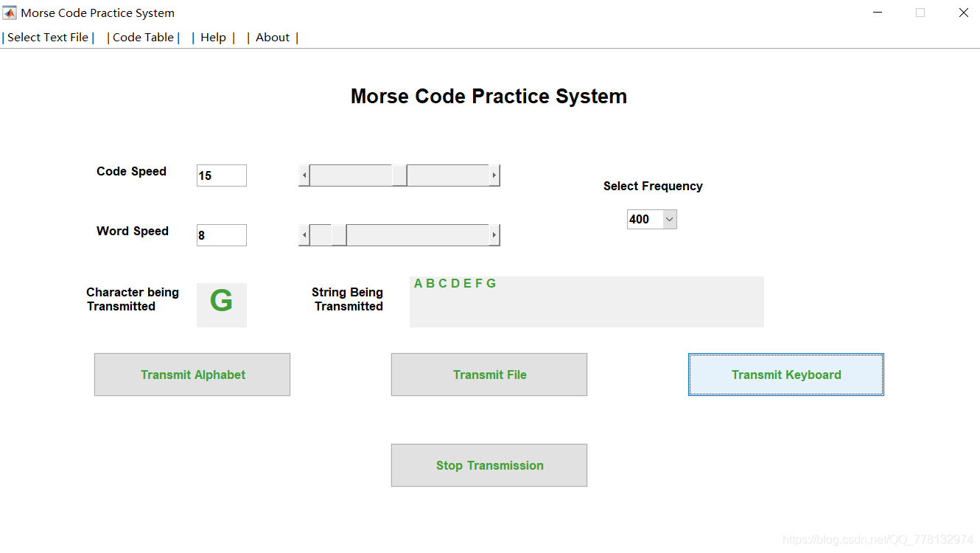This screenshot has height=553, width=980.
Task: Open the Select Frequency dropdown
Action: tap(652, 219)
